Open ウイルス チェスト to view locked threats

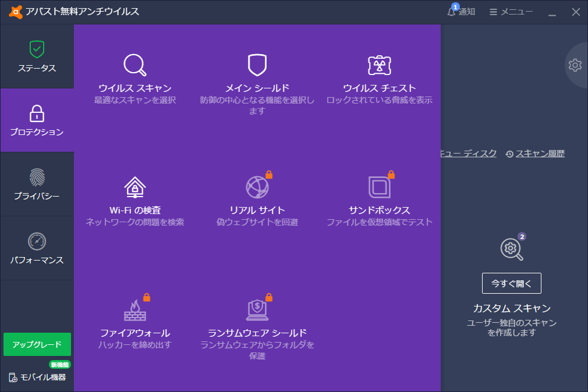point(379,65)
